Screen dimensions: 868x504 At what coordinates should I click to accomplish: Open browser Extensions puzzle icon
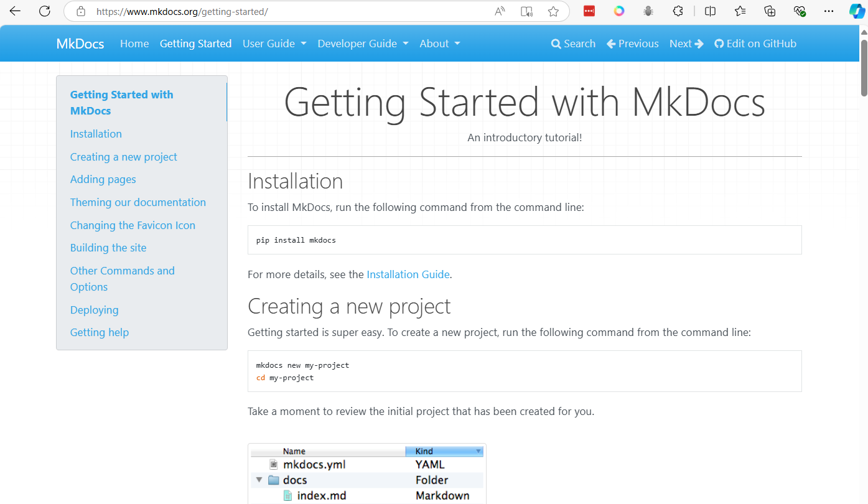678,11
